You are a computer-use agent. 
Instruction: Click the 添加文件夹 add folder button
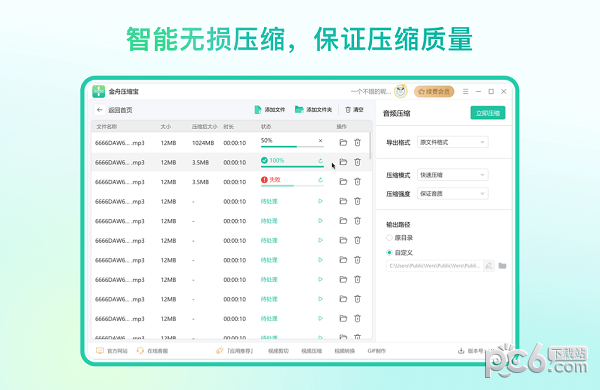313,110
